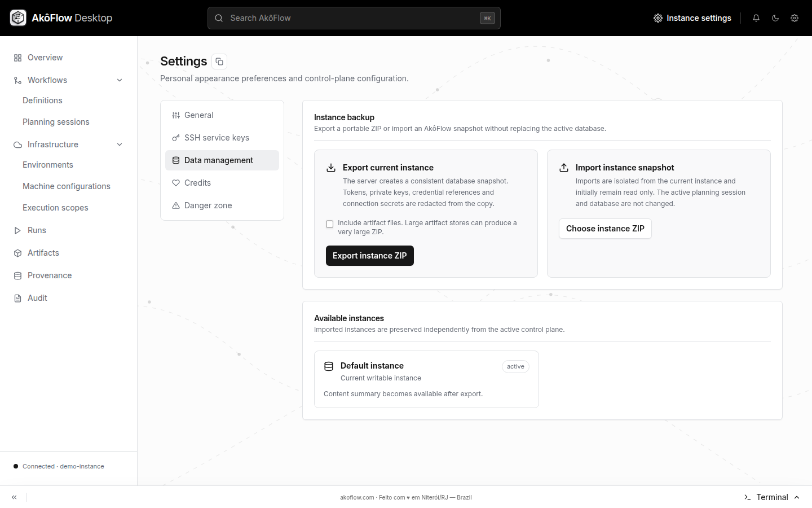Screen dimensions: 812x508
Task: Open the Danger zone tab
Action: point(222,205)
